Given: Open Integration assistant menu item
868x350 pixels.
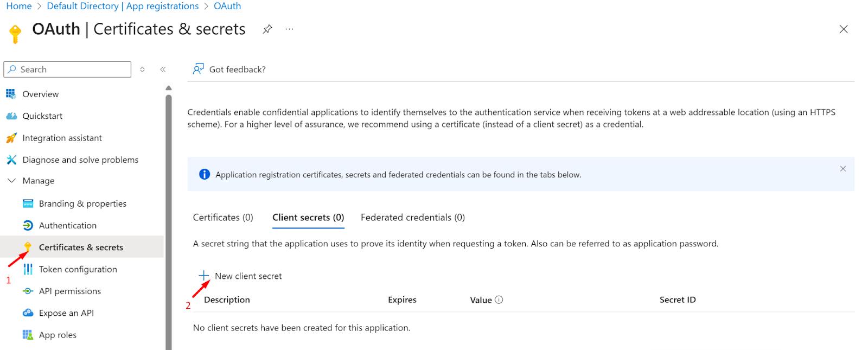Looking at the screenshot, I should click(62, 138).
